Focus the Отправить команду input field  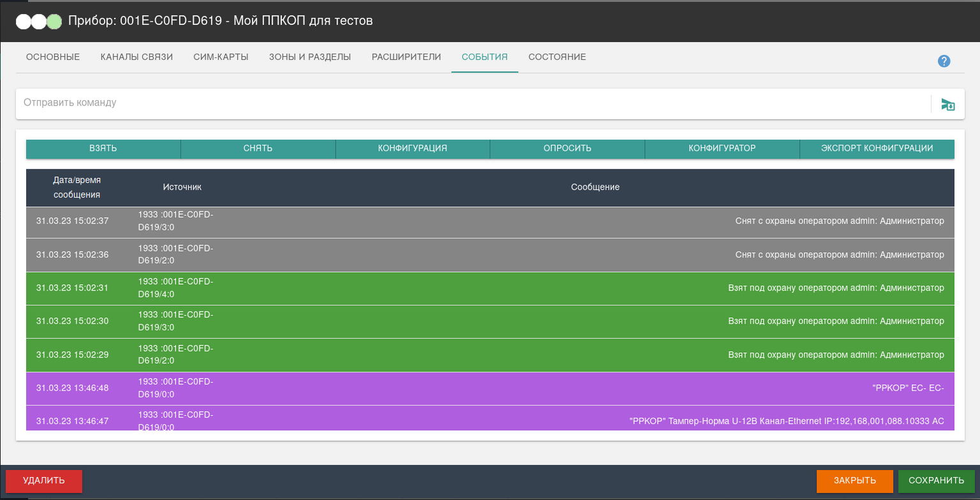[472, 102]
